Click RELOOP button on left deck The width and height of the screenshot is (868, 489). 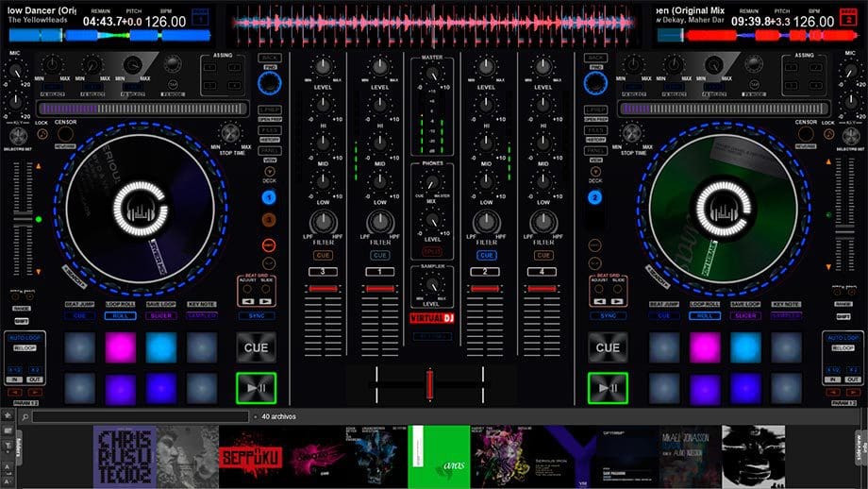tap(25, 347)
